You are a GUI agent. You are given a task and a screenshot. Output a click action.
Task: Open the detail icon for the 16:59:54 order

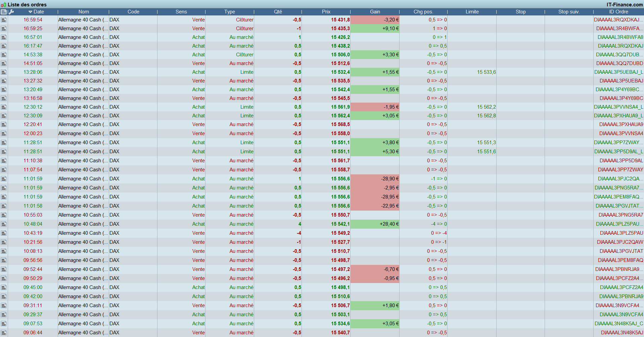click(4, 20)
